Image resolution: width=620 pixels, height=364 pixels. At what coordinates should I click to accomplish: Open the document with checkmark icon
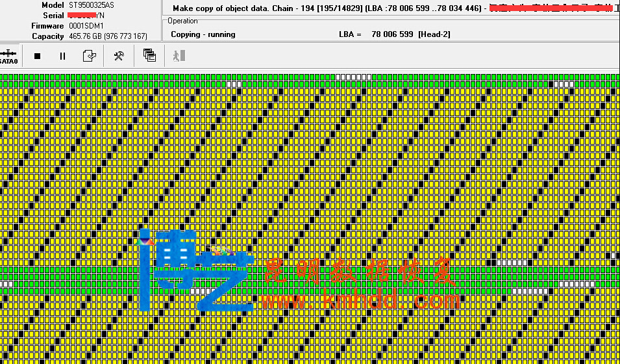click(x=90, y=56)
